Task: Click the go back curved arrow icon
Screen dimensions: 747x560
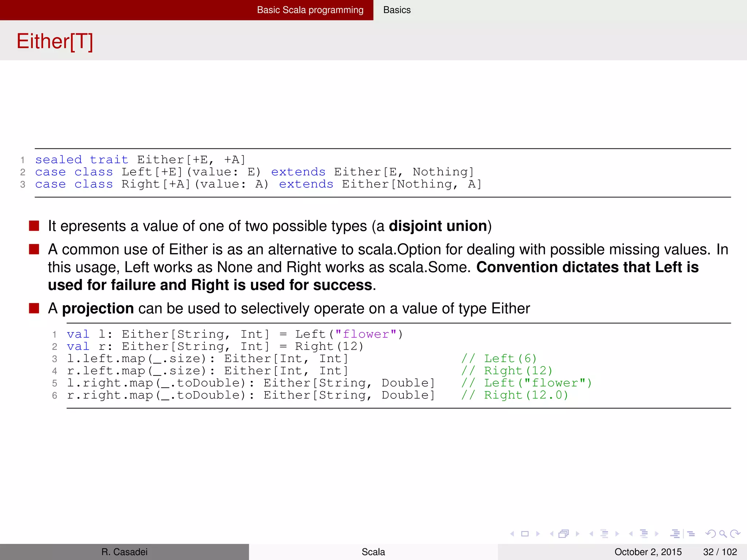Action: (x=711, y=534)
